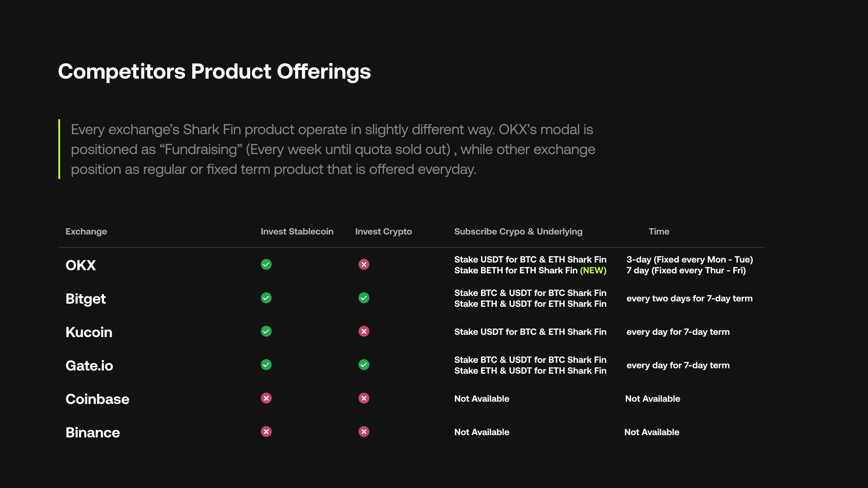This screenshot has width=868, height=488.
Task: Click the Exchange column header
Action: (x=86, y=231)
